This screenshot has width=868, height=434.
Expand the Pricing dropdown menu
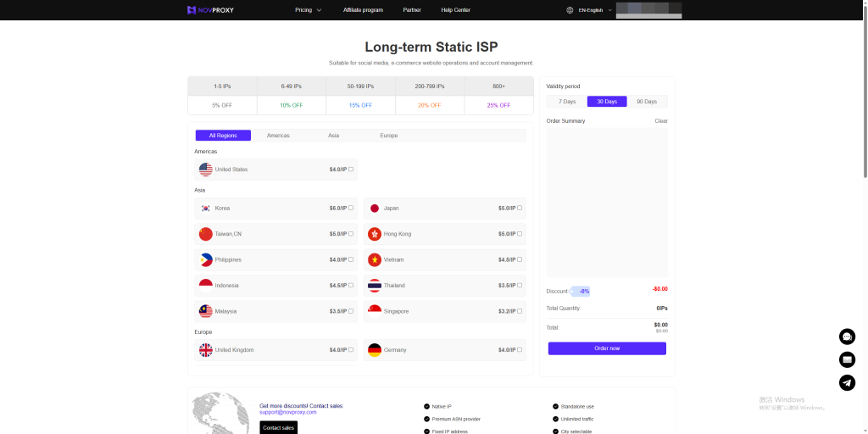[x=308, y=10]
